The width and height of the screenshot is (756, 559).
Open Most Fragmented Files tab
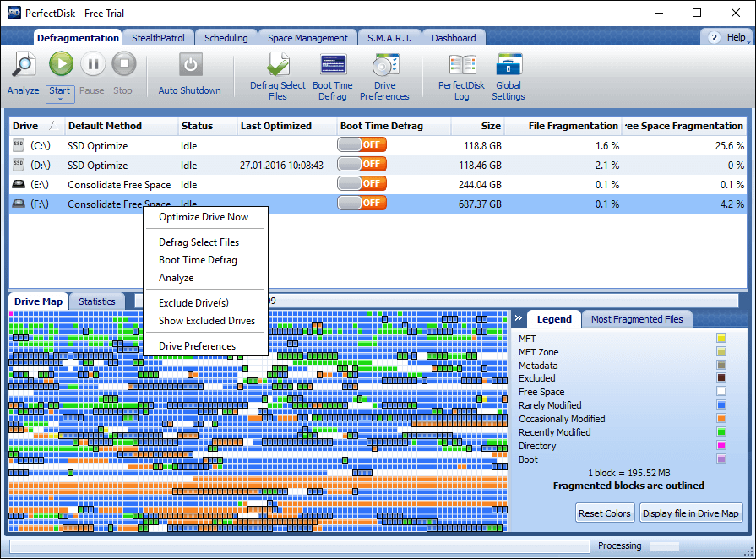(637, 319)
